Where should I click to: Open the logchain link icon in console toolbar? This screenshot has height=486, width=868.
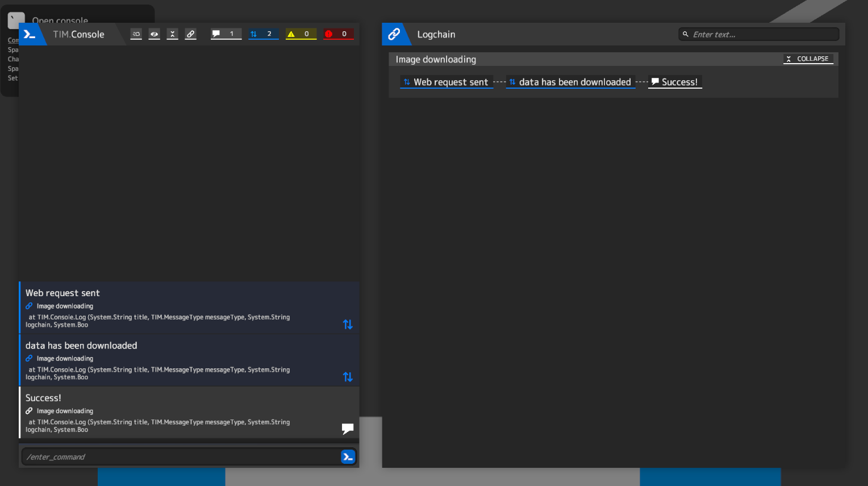click(x=191, y=34)
